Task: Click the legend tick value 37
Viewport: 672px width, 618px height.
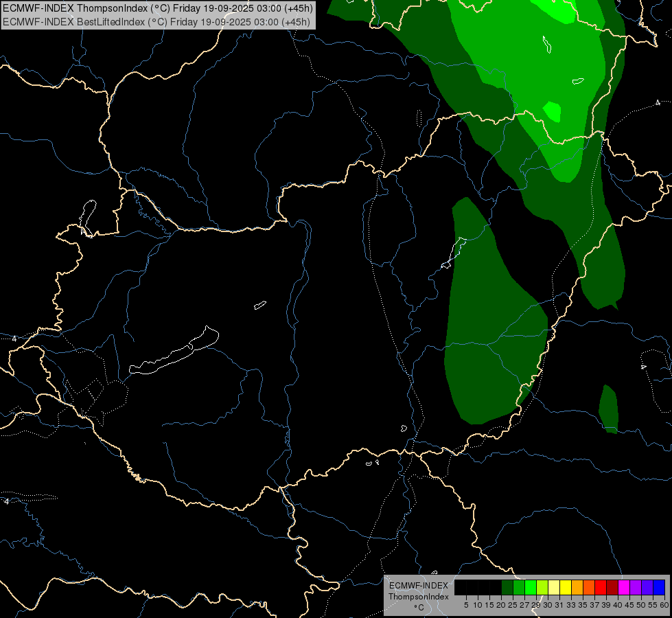Action: (x=595, y=605)
